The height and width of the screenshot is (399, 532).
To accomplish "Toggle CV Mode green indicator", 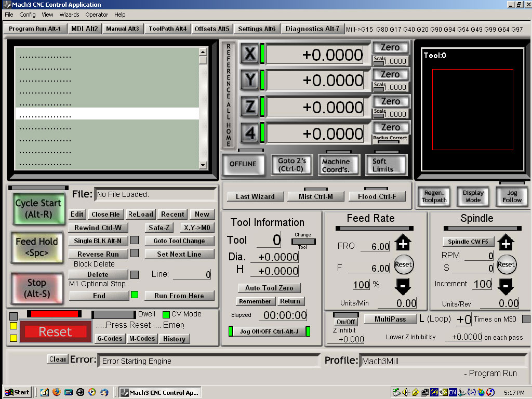I will point(166,314).
